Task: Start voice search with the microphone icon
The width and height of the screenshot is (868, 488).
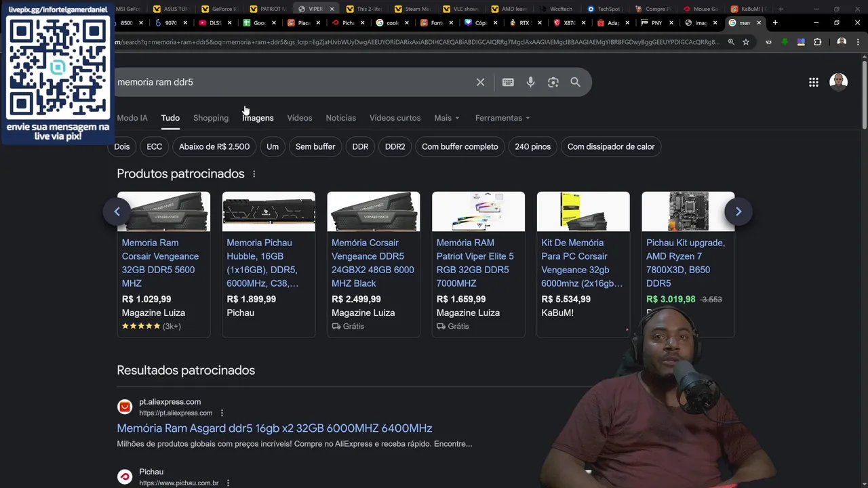Action: 530,82
